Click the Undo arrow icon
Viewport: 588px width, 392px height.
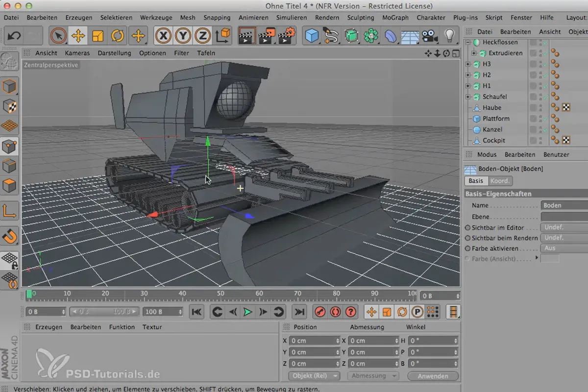coord(14,36)
